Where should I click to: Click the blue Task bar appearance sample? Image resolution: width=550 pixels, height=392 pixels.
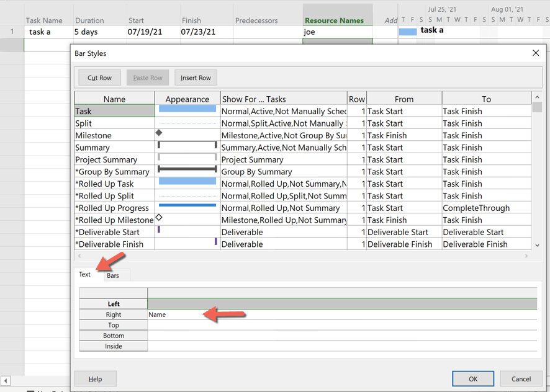click(186, 111)
